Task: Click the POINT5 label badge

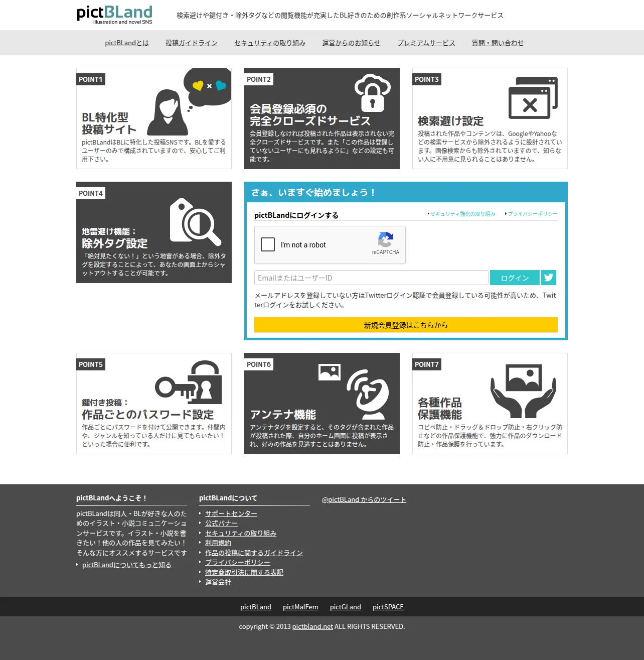Action: (91, 364)
